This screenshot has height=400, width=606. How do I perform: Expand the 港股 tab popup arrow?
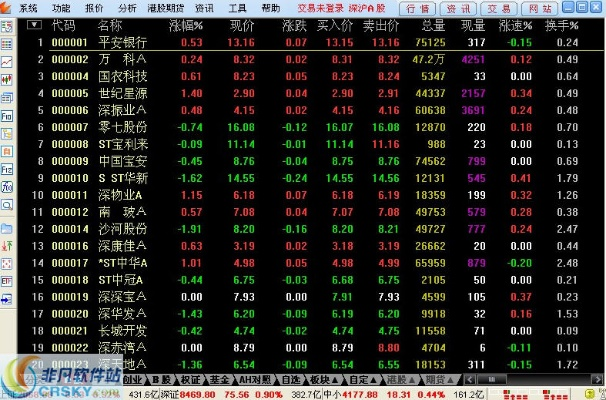point(414,380)
